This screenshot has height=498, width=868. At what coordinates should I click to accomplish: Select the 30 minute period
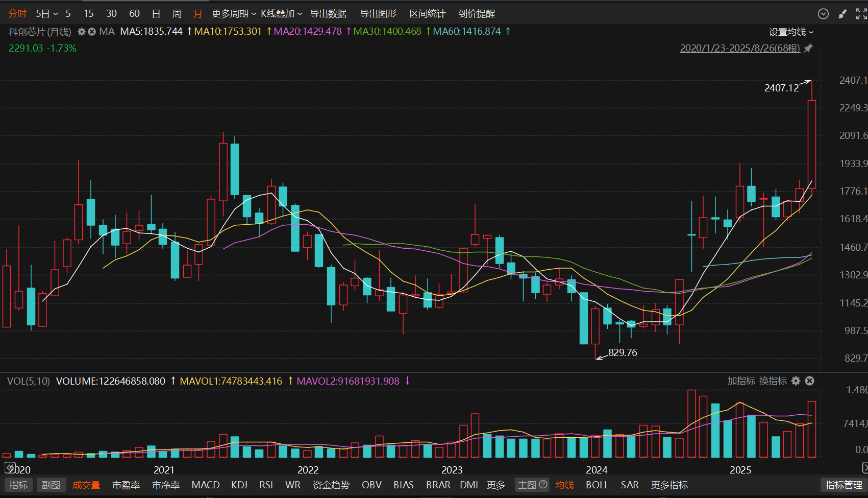(112, 14)
